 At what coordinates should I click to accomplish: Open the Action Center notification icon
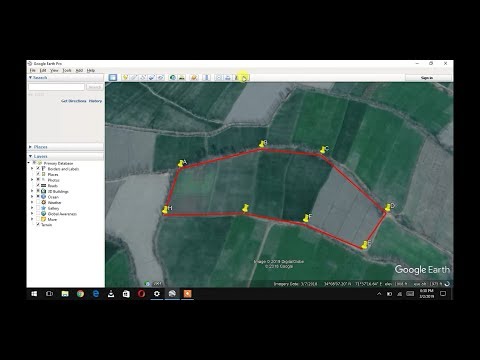tap(443, 294)
